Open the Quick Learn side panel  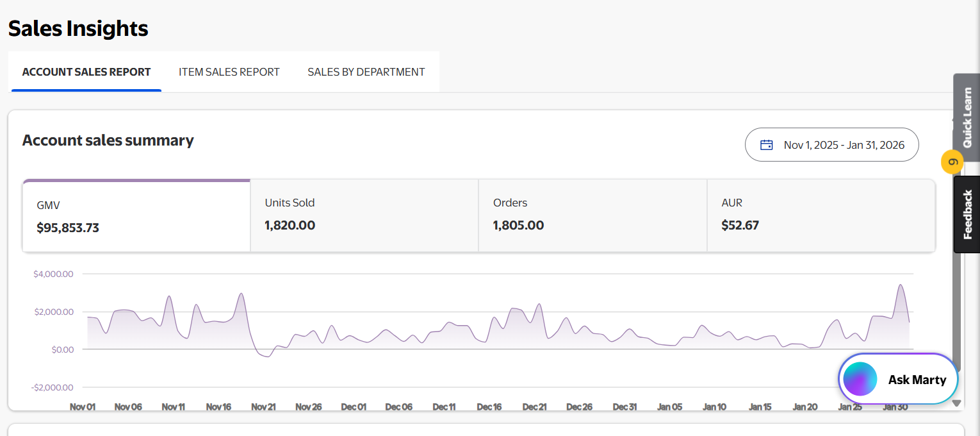[967, 117]
